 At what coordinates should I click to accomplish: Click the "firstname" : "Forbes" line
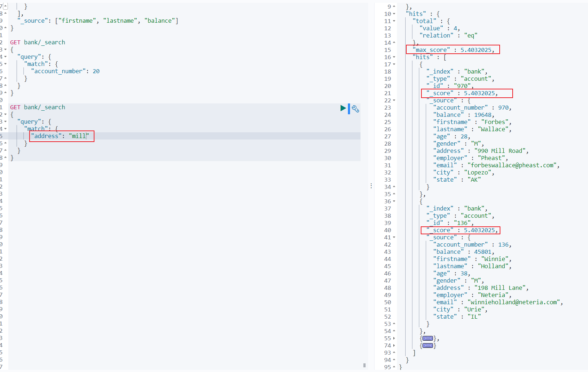coord(472,122)
